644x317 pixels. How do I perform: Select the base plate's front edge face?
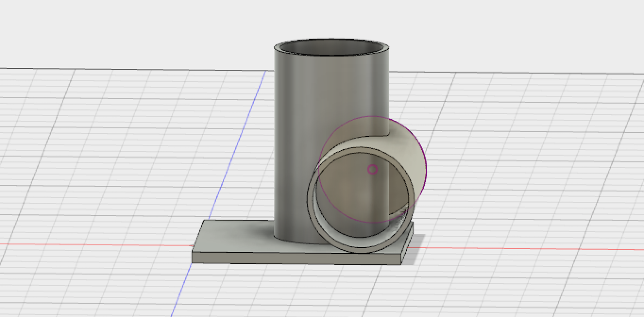coord(297,258)
